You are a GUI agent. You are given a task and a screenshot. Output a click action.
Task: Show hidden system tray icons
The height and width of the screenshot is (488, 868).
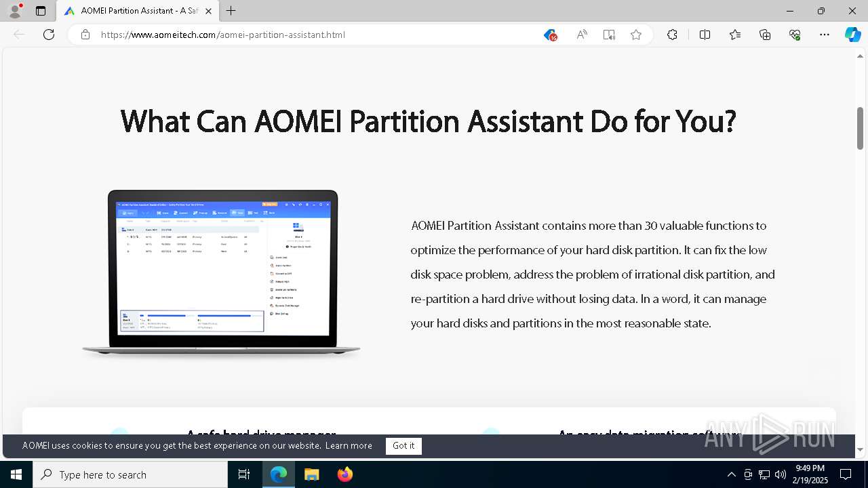731,474
